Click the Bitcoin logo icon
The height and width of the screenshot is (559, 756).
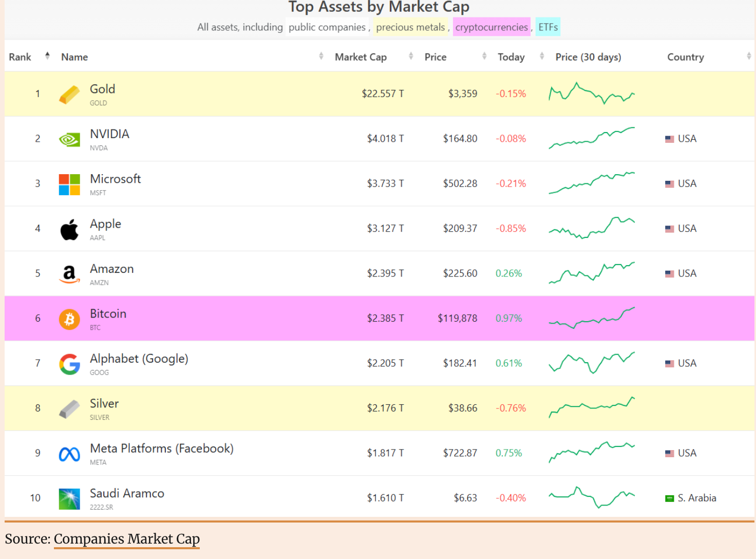(x=69, y=319)
